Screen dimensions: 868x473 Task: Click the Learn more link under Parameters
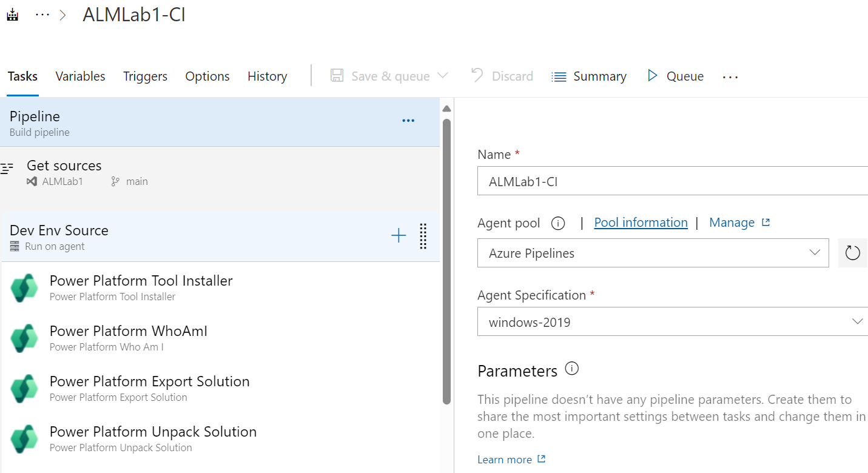506,459
